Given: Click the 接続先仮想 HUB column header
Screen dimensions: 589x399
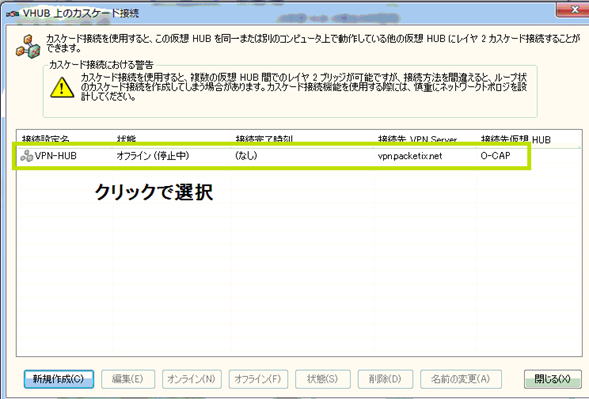Looking at the screenshot, I should 516,140.
